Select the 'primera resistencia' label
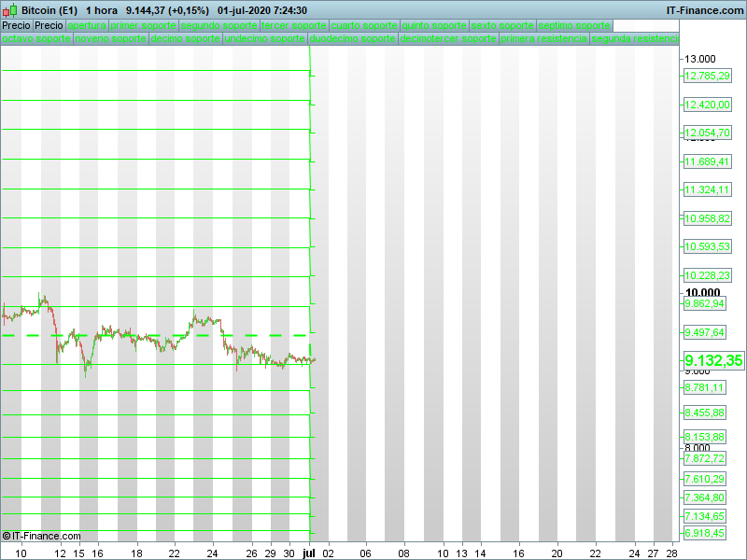747x560 pixels. (x=543, y=38)
